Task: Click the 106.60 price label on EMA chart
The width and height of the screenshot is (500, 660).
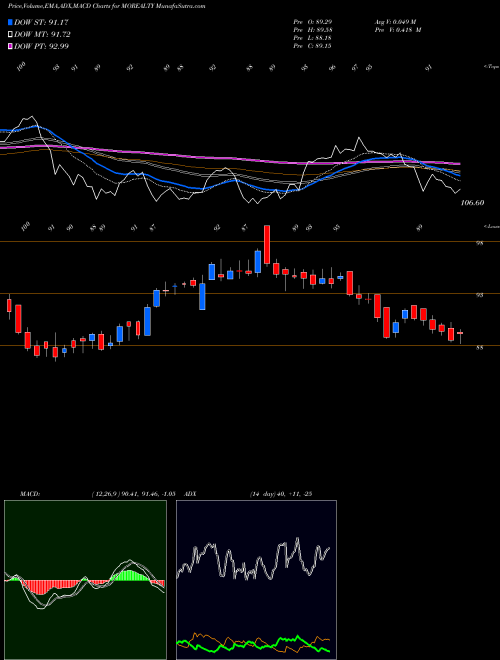Action: click(x=472, y=203)
